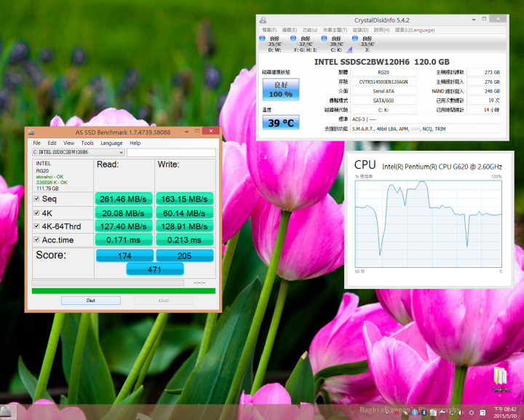Click the airplane icon in the tray

pos(405,413)
